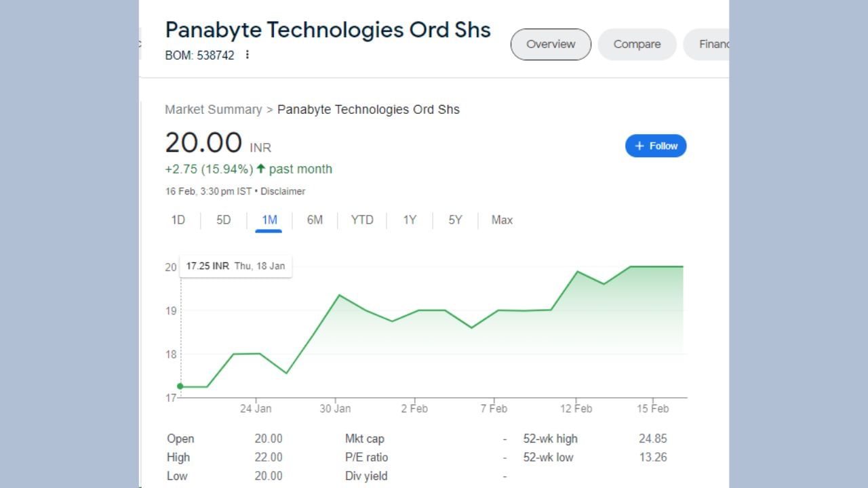Select the YTD range
This screenshot has height=488, width=868.
[x=362, y=220]
